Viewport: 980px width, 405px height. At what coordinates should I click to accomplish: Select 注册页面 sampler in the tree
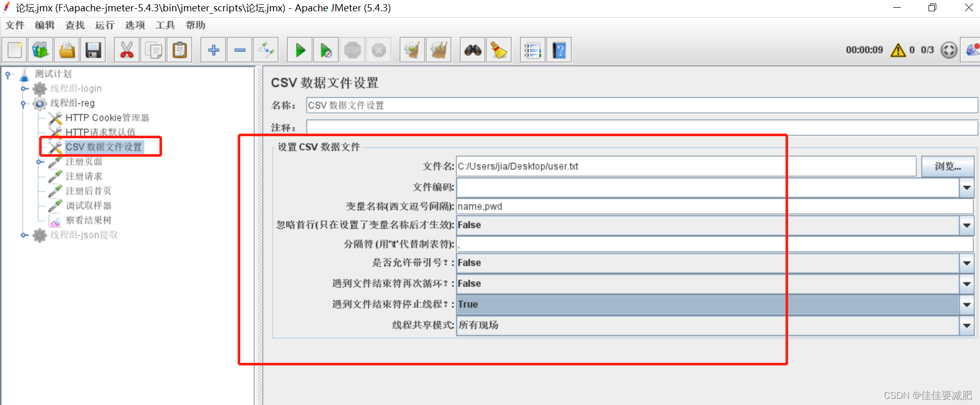pyautogui.click(x=84, y=162)
